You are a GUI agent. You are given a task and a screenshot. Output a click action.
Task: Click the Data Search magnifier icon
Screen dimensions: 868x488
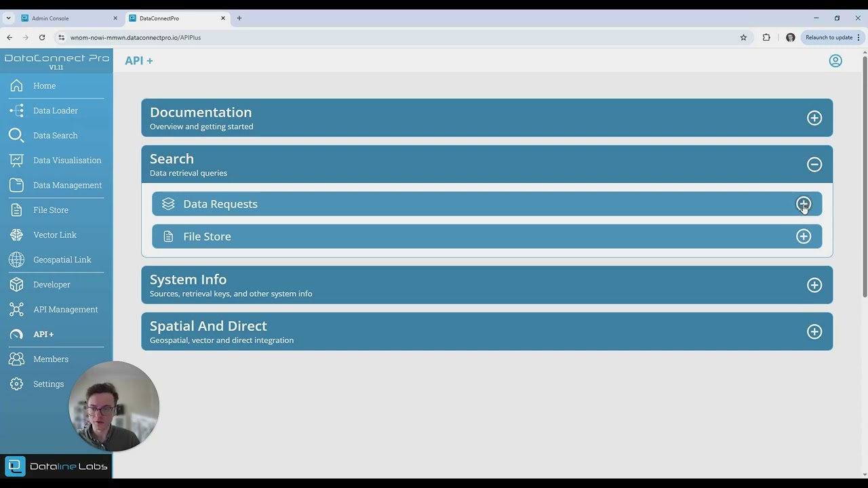click(x=16, y=135)
